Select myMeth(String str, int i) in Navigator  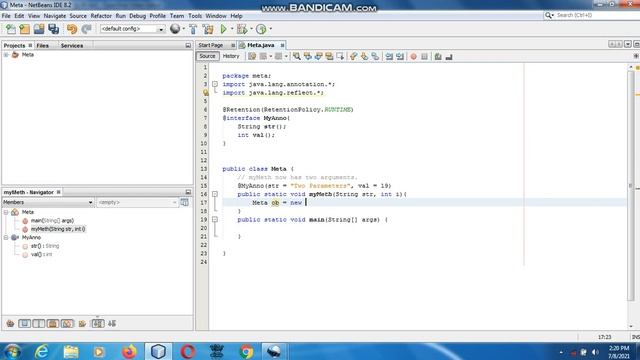pos(58,229)
